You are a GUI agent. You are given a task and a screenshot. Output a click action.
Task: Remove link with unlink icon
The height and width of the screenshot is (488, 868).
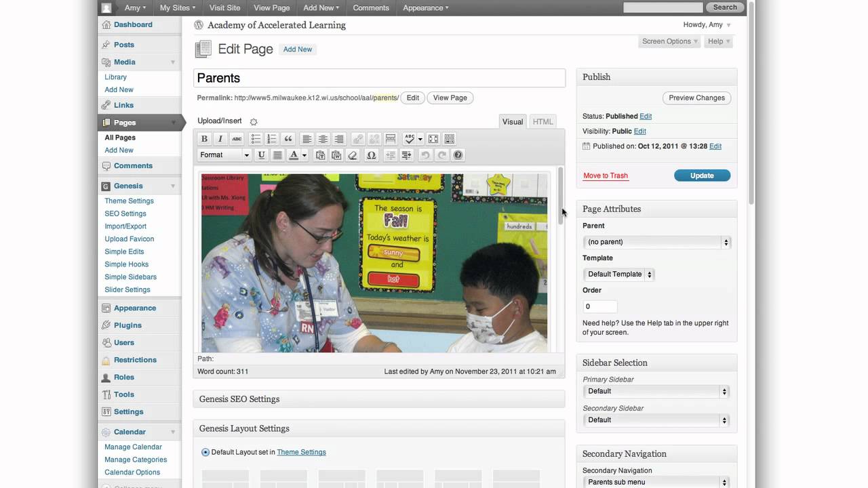pyautogui.click(x=374, y=139)
